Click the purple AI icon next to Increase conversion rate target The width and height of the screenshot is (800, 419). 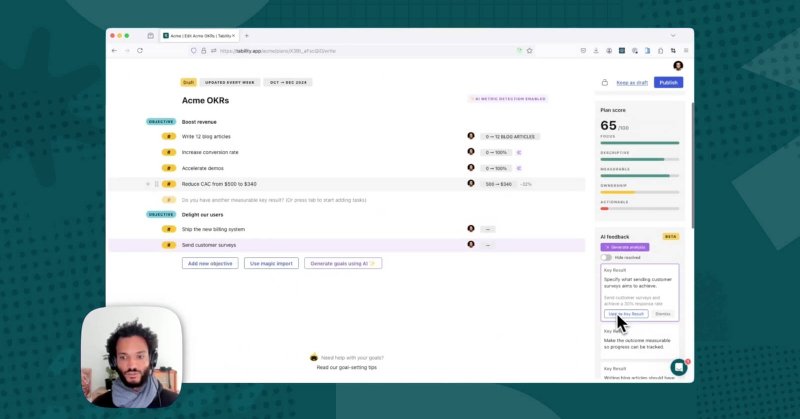(x=519, y=153)
